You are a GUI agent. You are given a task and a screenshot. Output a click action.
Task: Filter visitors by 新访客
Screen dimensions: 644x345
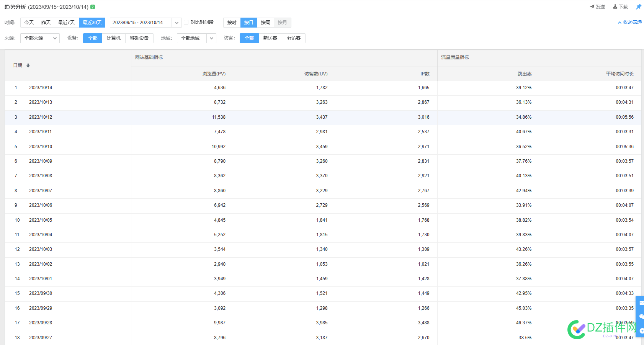(270, 38)
